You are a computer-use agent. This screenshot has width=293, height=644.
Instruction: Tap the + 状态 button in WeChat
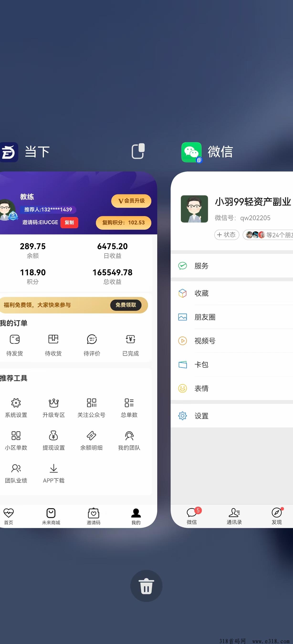(x=226, y=235)
